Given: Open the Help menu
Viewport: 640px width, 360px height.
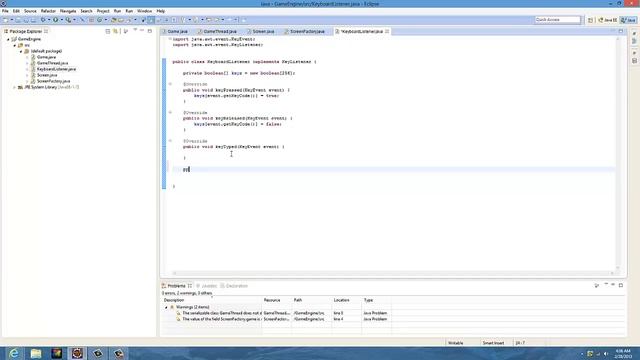Looking at the screenshot, I should 161,11.
